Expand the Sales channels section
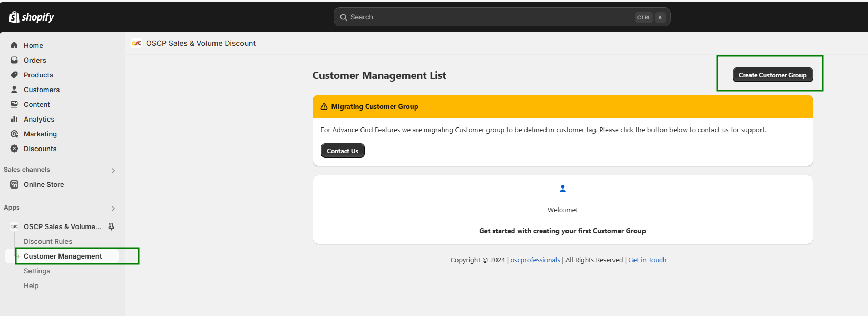 tap(113, 170)
